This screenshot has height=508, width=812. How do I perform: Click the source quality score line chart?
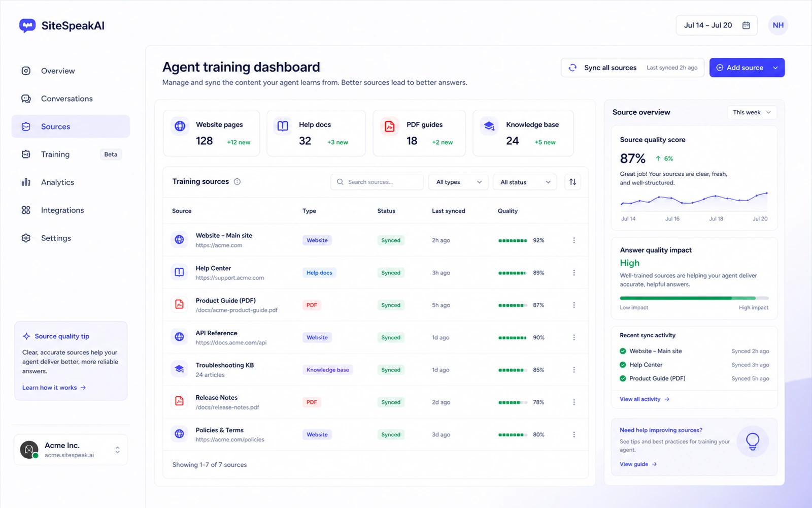694,201
